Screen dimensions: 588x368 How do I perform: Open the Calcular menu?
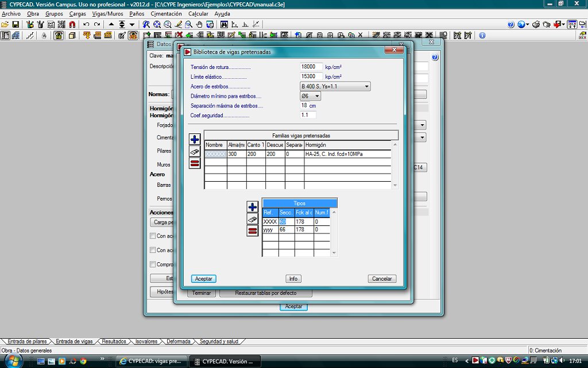pyautogui.click(x=198, y=14)
